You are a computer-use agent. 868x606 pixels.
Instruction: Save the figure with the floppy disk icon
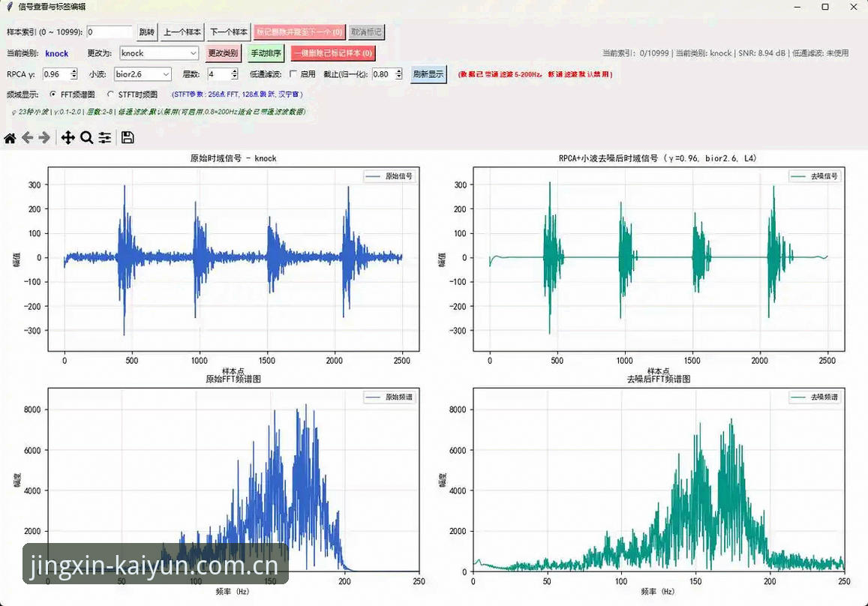(x=128, y=138)
